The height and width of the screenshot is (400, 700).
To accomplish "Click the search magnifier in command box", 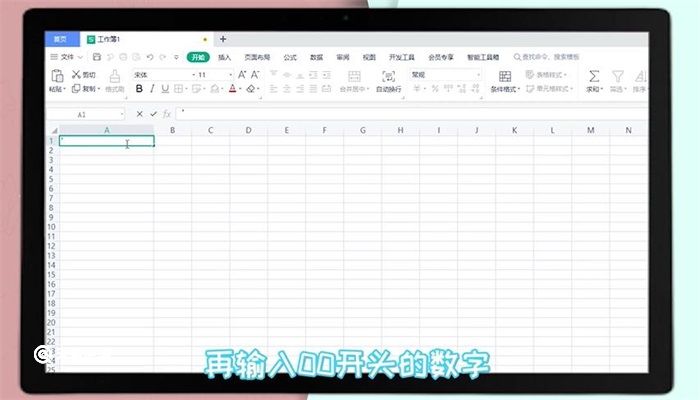I will (x=517, y=57).
